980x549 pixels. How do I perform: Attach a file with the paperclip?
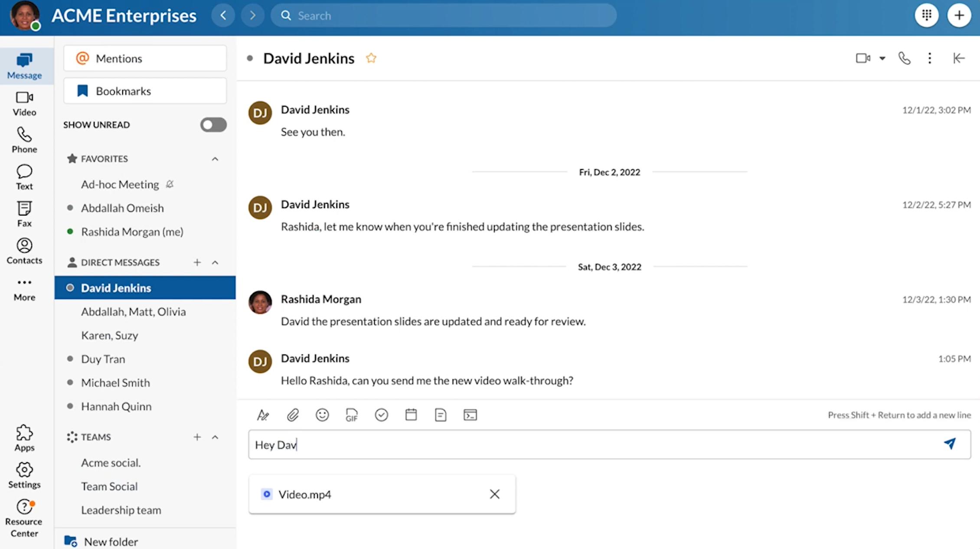pos(293,415)
